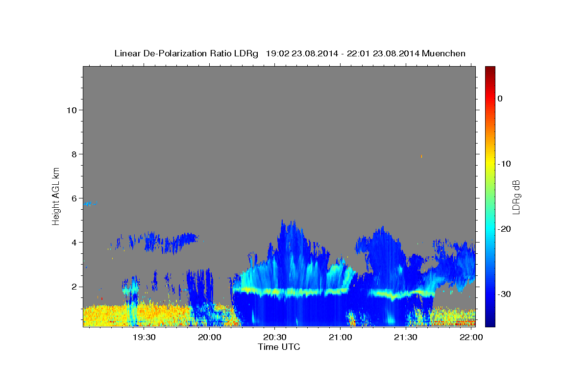Click the 21:00 time tick label
Image resolution: width=588 pixels, height=392 pixels.
[x=340, y=337]
